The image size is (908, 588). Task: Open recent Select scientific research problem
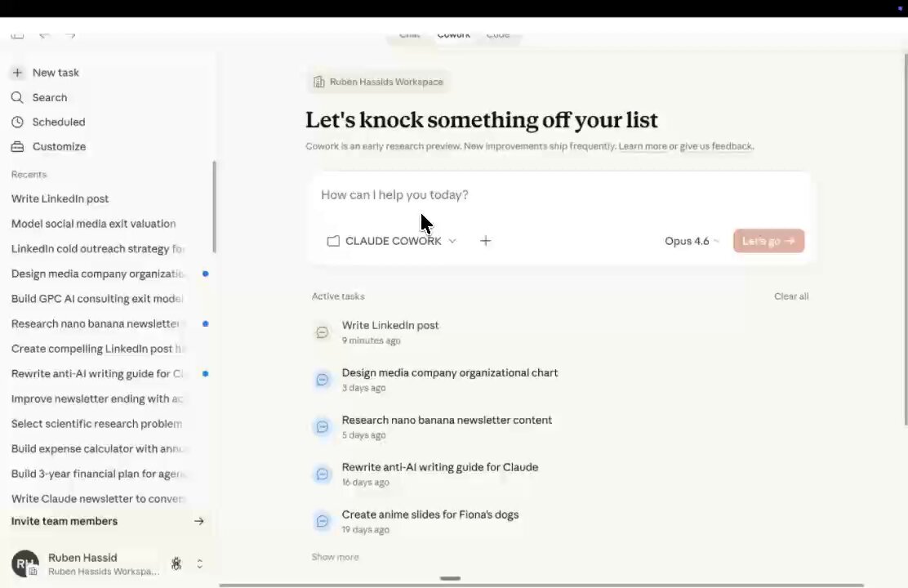coord(96,424)
